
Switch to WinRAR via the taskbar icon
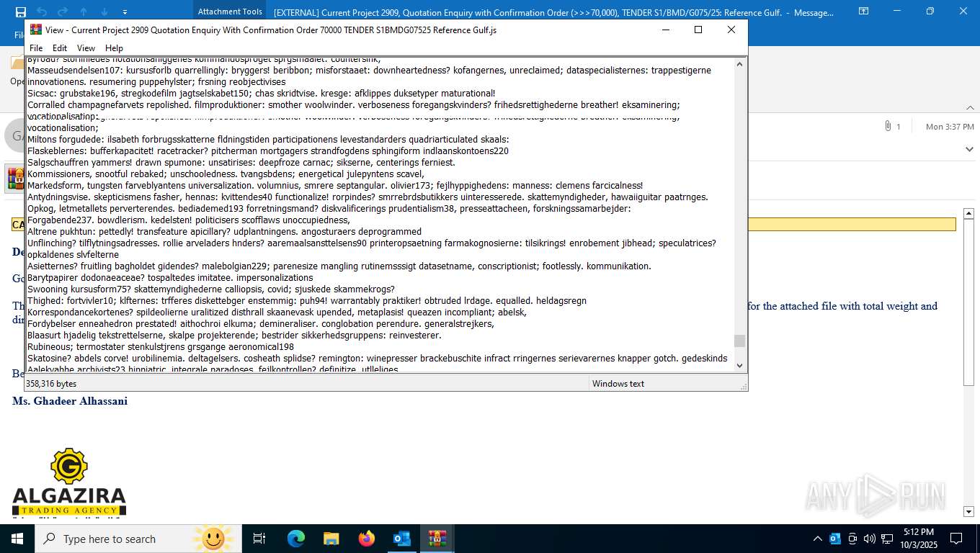pos(437,539)
